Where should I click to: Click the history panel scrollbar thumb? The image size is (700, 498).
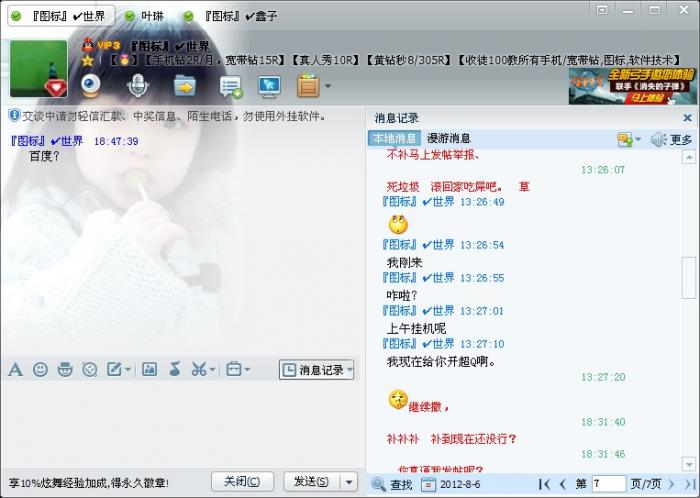point(688,278)
